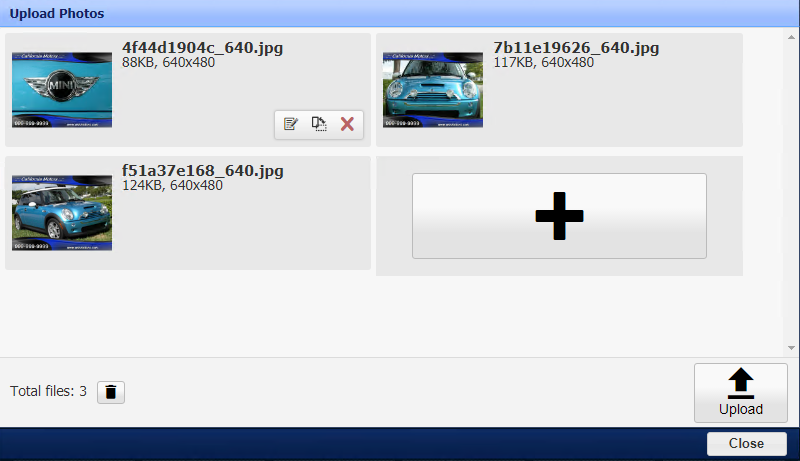Remove 4f44d1904c_640.jpg with the red X
800x461 pixels.
pyautogui.click(x=347, y=124)
